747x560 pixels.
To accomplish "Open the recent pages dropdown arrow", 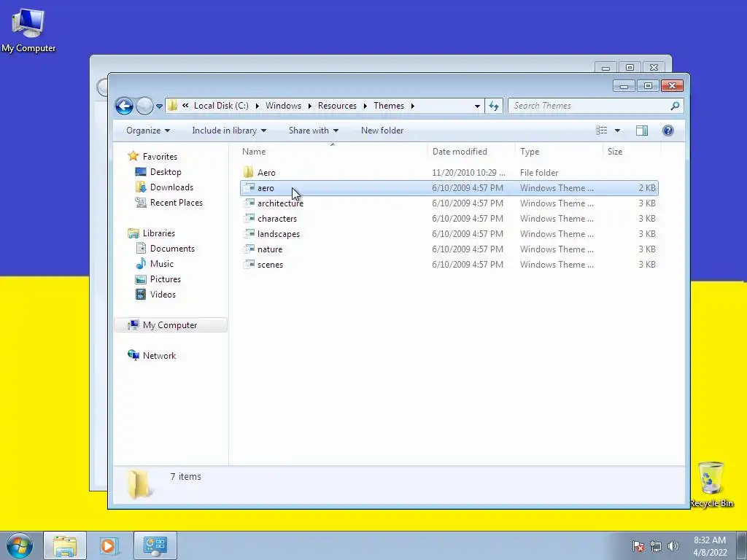I will (159, 106).
